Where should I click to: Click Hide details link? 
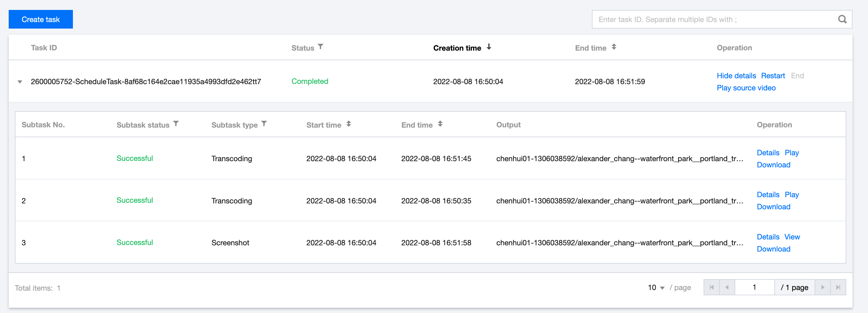pos(736,75)
